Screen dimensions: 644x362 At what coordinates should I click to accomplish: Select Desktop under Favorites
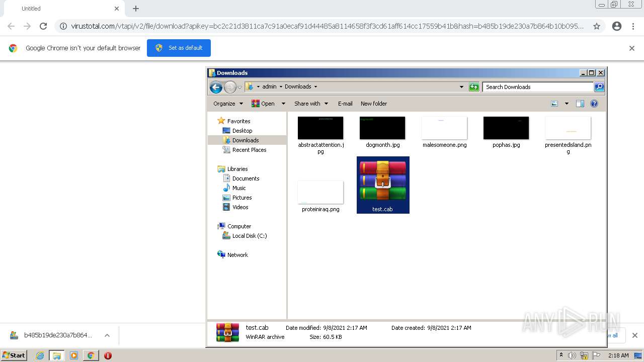pyautogui.click(x=242, y=131)
